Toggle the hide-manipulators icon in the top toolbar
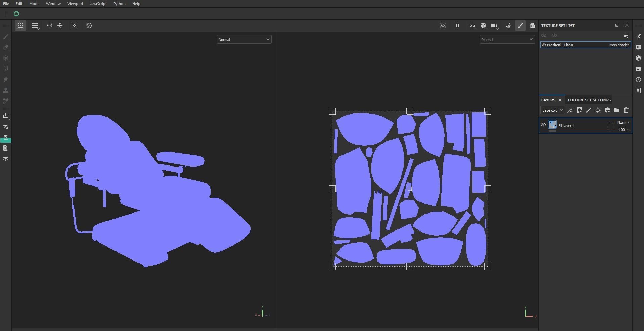The height and width of the screenshot is (331, 644). click(x=443, y=26)
